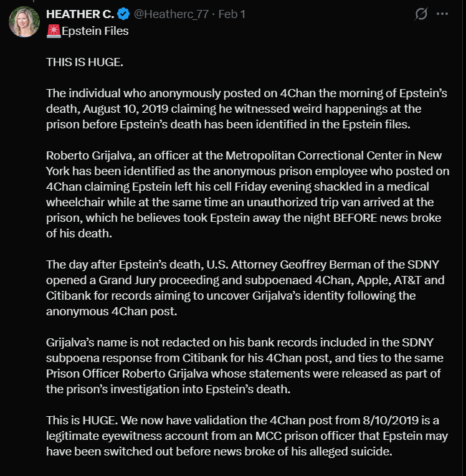Click the Feb 1 post timestamp
466x476 pixels.
(231, 14)
